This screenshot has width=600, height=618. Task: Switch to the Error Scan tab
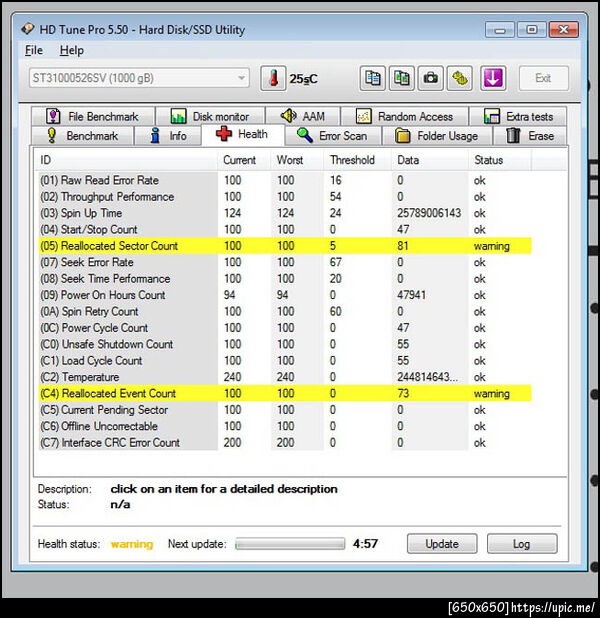(332, 136)
